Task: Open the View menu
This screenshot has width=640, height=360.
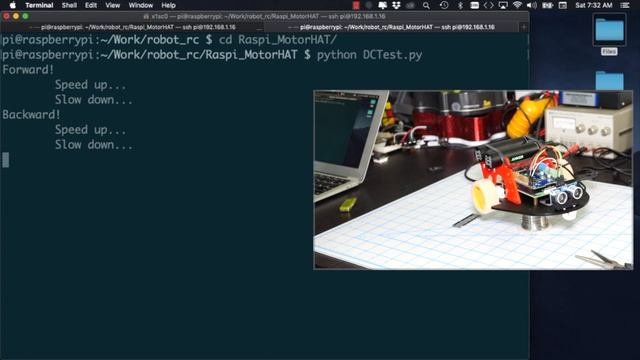Action: [x=113, y=5]
